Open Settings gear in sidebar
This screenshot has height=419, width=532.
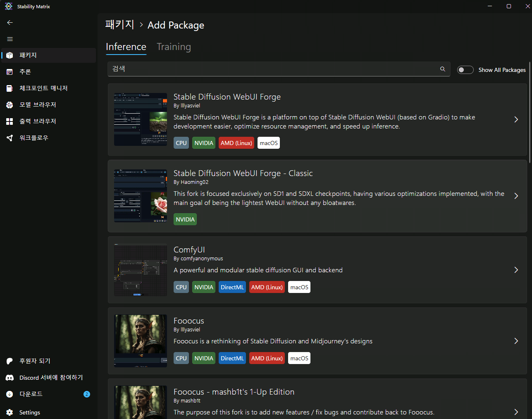[x=10, y=412]
